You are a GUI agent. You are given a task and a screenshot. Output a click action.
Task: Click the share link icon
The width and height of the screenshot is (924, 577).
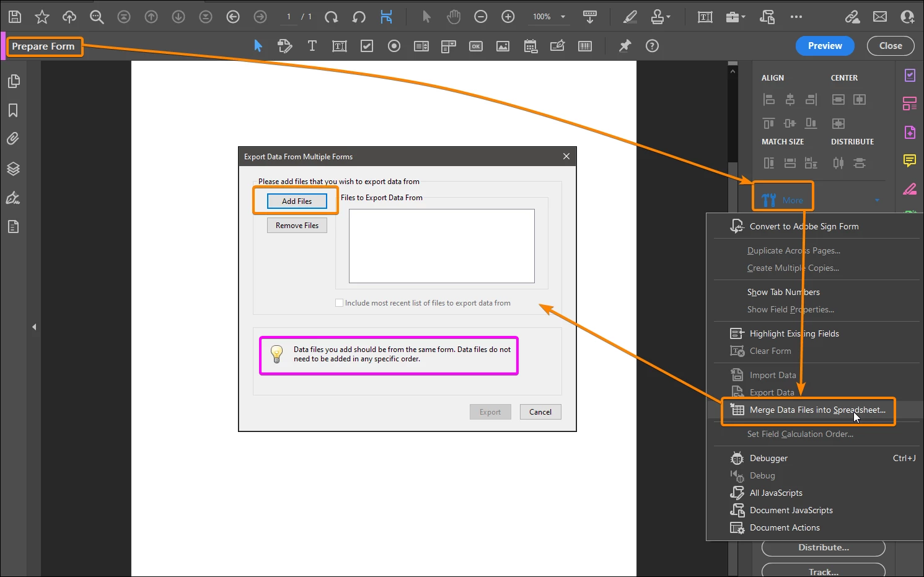[853, 17]
